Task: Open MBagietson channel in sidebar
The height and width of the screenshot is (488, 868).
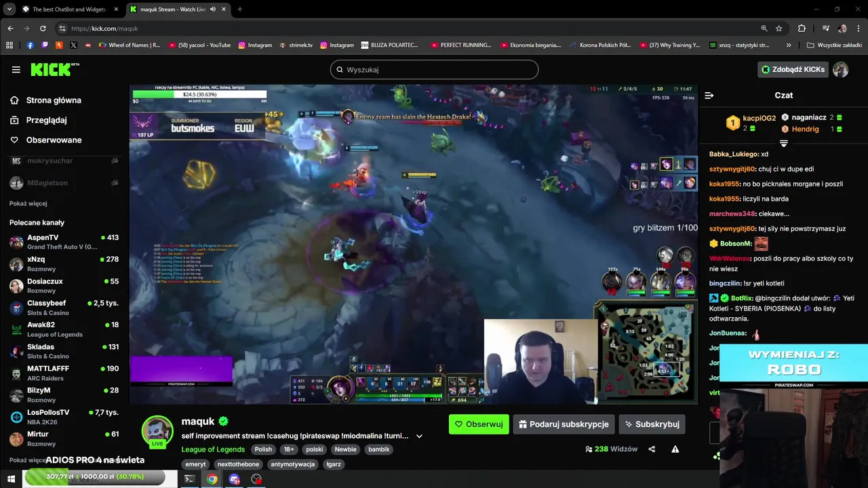Action: pos(64,183)
